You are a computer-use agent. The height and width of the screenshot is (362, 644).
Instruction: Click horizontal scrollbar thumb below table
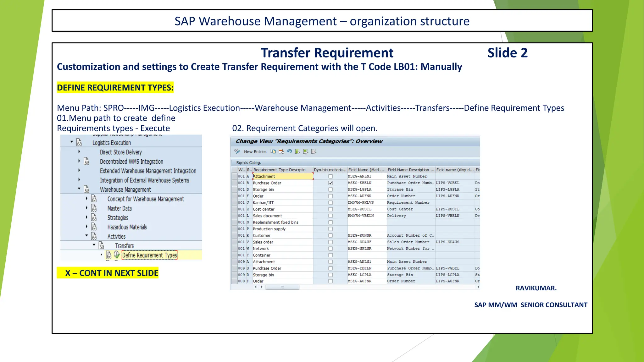click(x=282, y=287)
